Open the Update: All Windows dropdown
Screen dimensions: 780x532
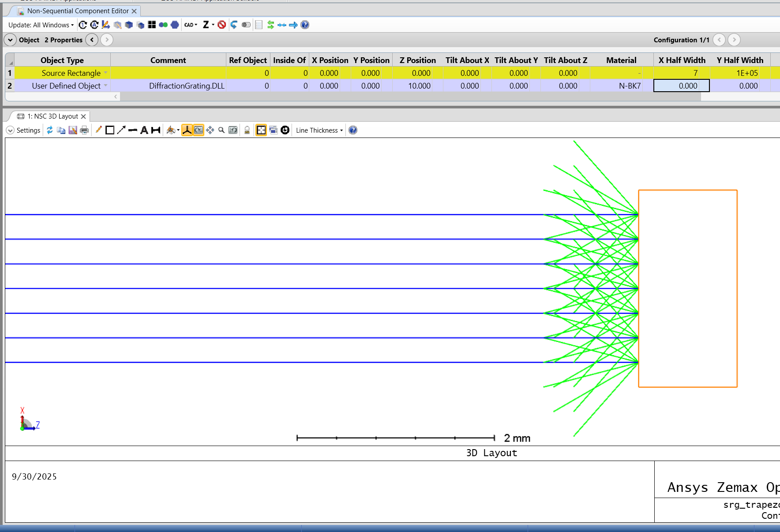click(x=41, y=25)
